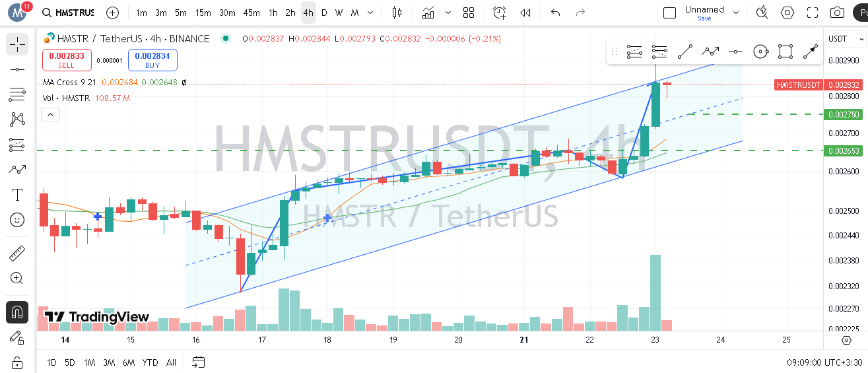Screen dimensions: 868x373
Task: Switch to the 3m timeframe
Action: 161,13
